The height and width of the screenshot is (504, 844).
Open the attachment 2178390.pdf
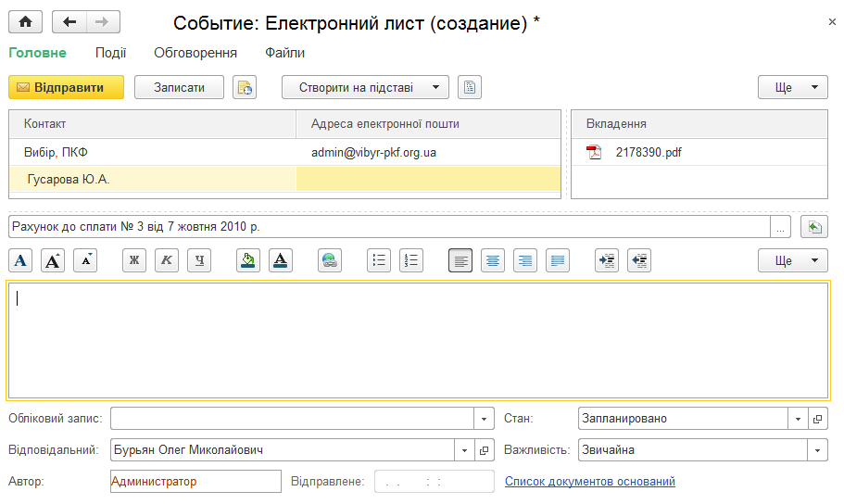tap(649, 152)
